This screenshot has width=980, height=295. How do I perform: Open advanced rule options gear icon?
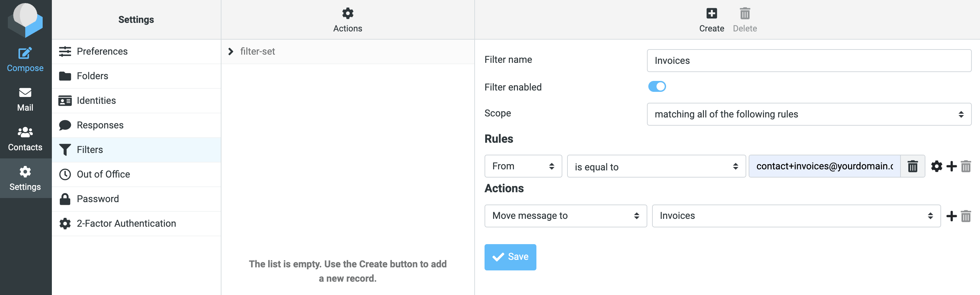(936, 166)
